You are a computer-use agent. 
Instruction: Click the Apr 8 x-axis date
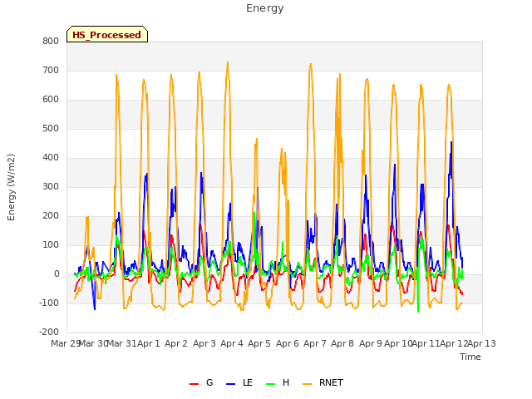pos(342,343)
